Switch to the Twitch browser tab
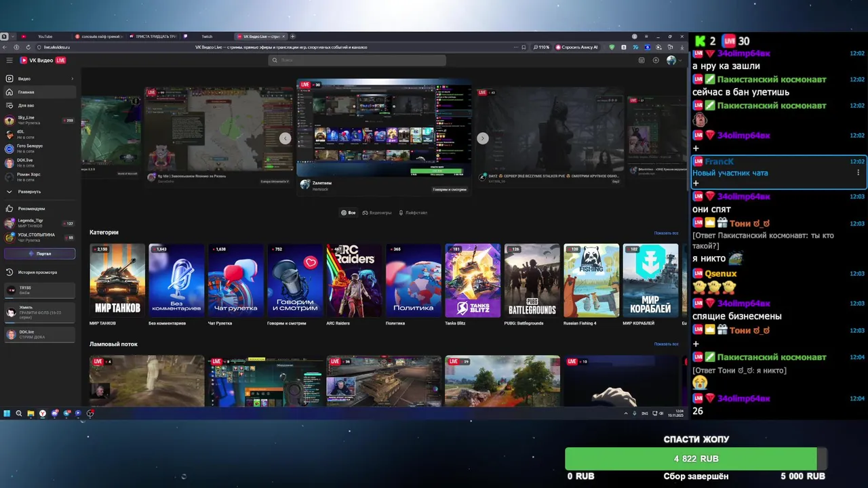Screen dimensions: 868x488 [207, 37]
